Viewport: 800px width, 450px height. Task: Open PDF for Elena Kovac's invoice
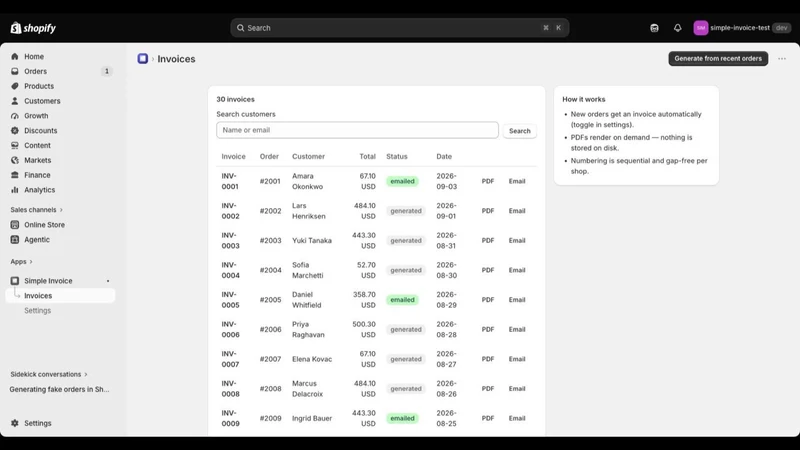[488, 359]
